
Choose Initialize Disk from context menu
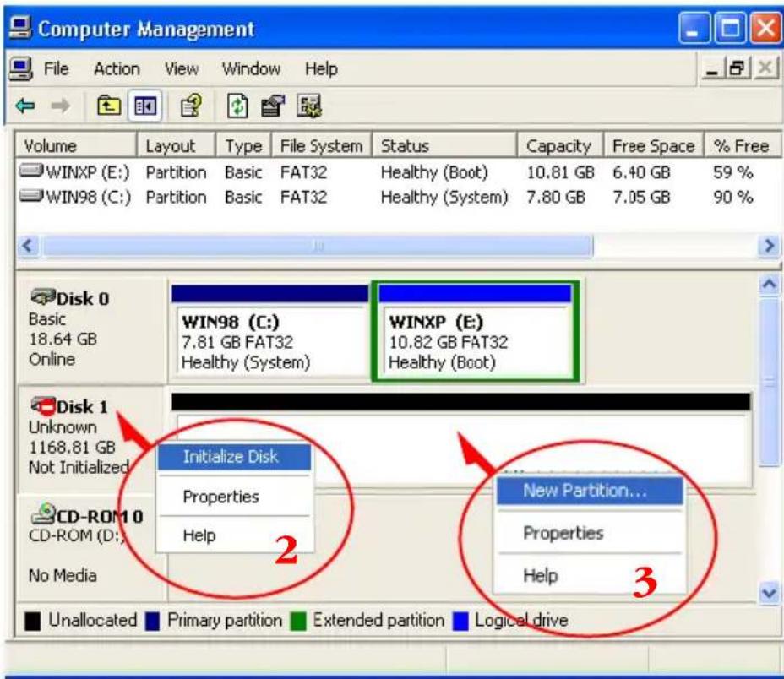(x=235, y=457)
